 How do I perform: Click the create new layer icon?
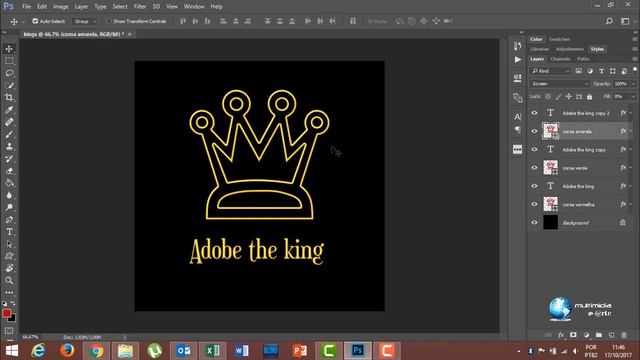tap(611, 335)
